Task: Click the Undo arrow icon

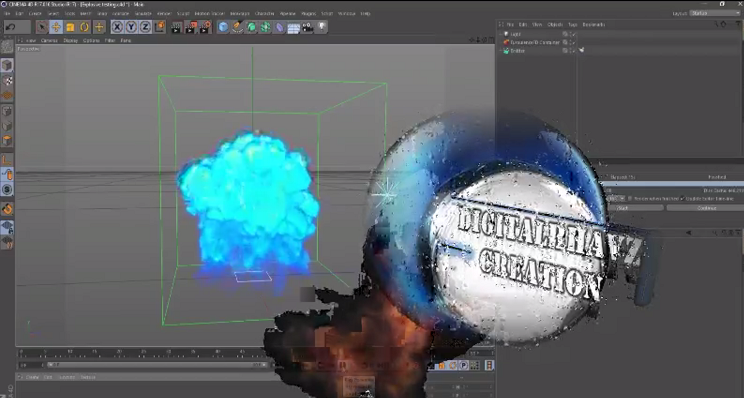Action: (10, 27)
